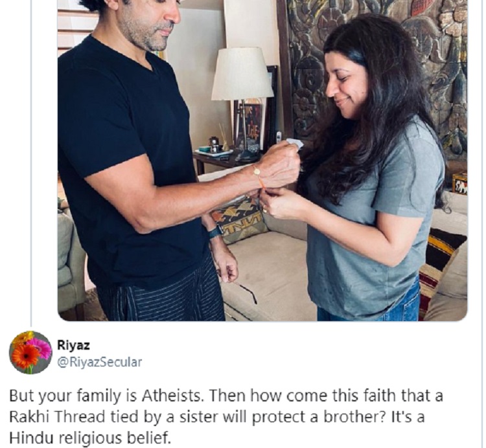
Task: Click the sunglasses held in the man's hand
Action: (246, 291)
